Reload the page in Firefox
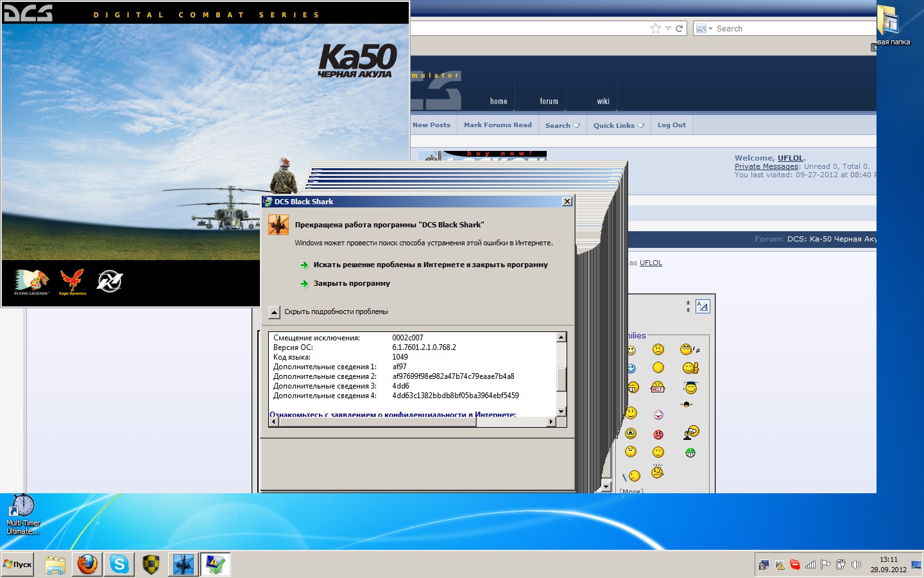 coord(680,28)
